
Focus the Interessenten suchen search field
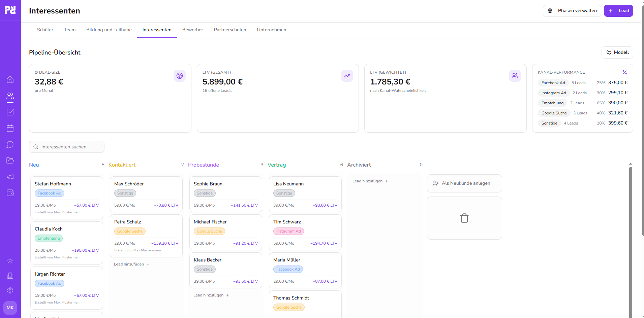click(x=67, y=147)
